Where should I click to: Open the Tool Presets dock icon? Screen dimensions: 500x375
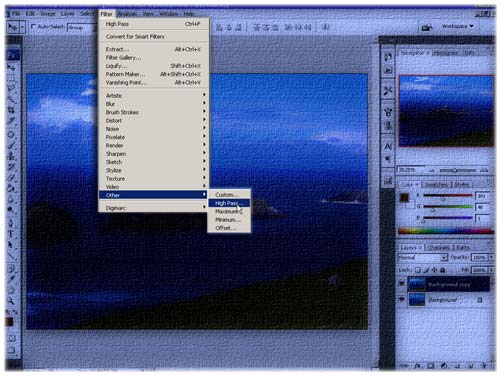tap(388, 90)
